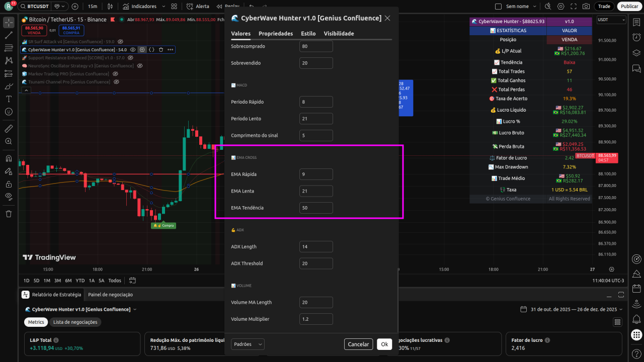Image resolution: width=644 pixels, height=362 pixels.
Task: Select the Metrics tab
Action: [36, 322]
